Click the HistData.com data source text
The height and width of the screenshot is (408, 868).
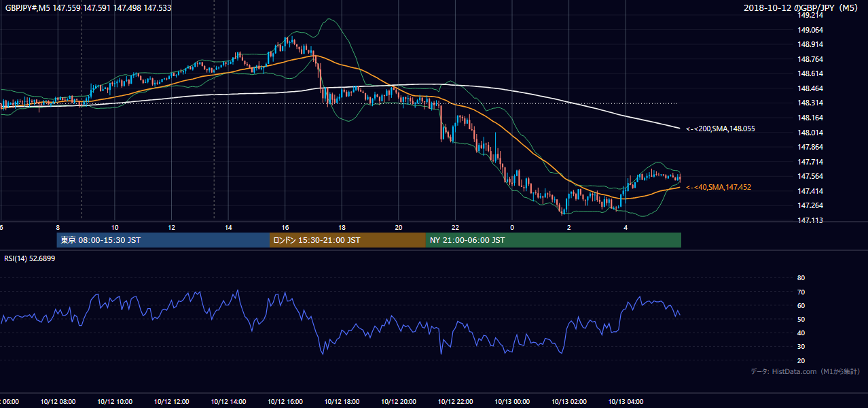(806, 371)
